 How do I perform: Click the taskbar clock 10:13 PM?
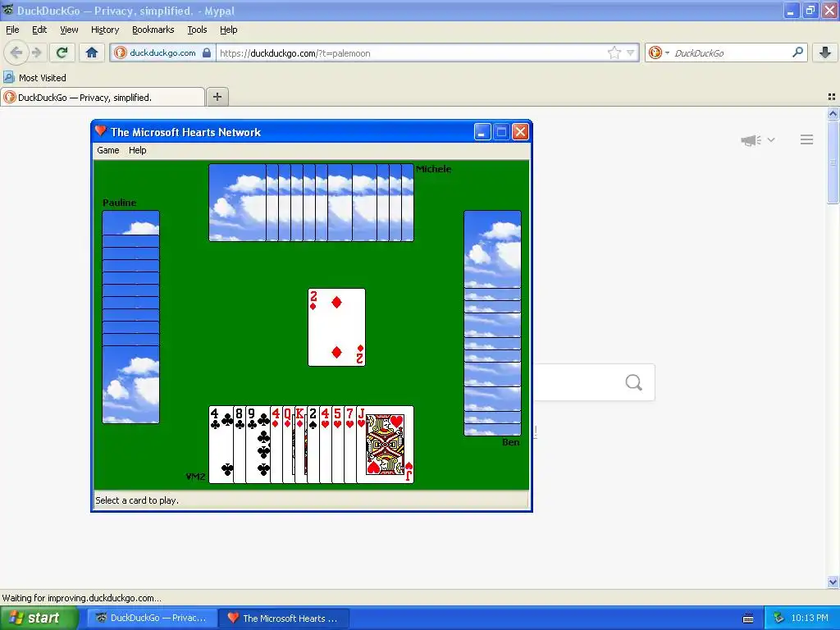pos(810,619)
